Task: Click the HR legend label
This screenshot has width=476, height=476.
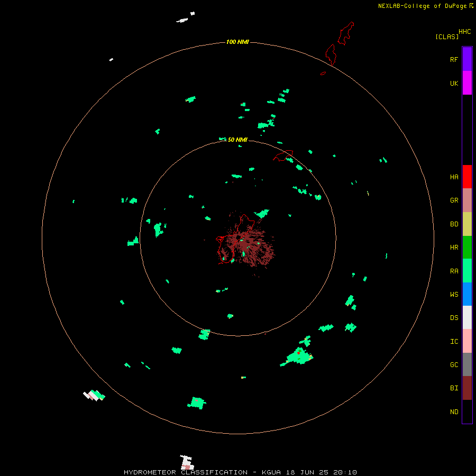Action: click(x=454, y=248)
